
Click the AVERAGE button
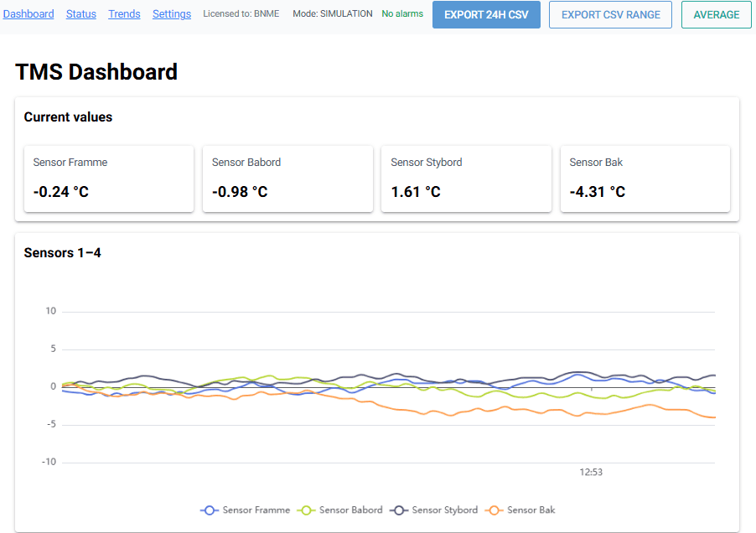pos(716,14)
